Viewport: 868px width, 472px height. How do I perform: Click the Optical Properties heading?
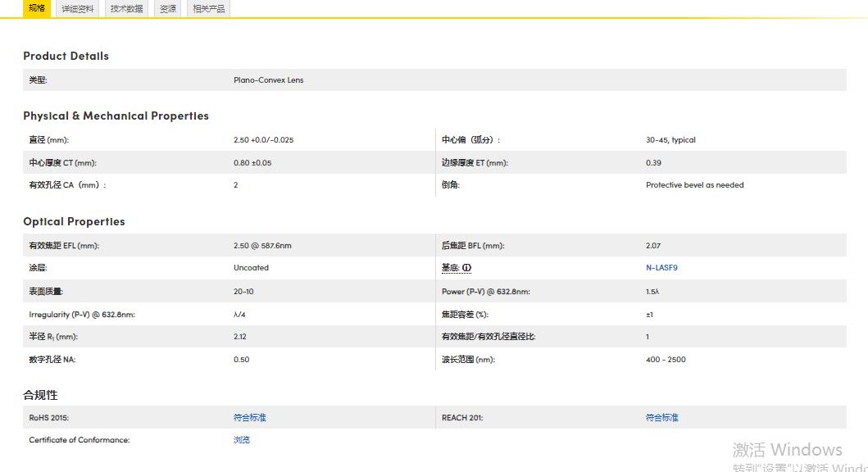point(74,221)
